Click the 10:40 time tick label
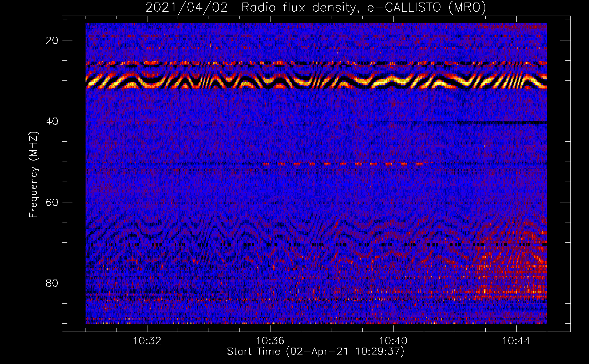This screenshot has height=364, width=589. tap(393, 341)
